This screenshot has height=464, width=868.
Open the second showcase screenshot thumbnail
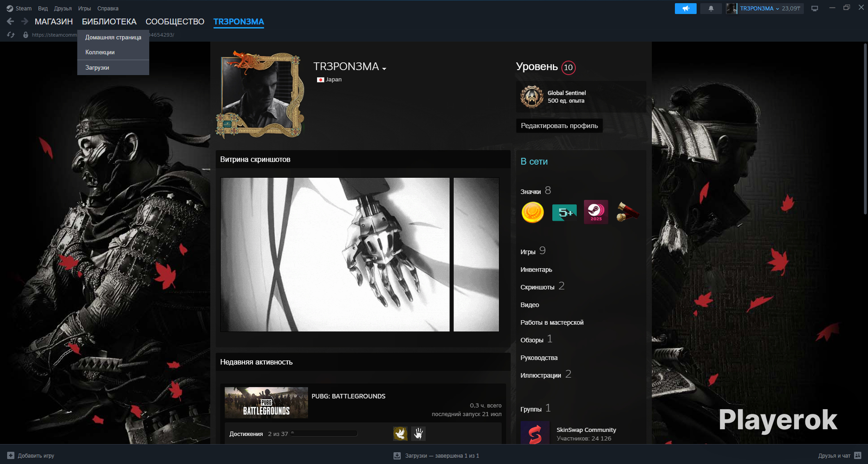[476, 254]
